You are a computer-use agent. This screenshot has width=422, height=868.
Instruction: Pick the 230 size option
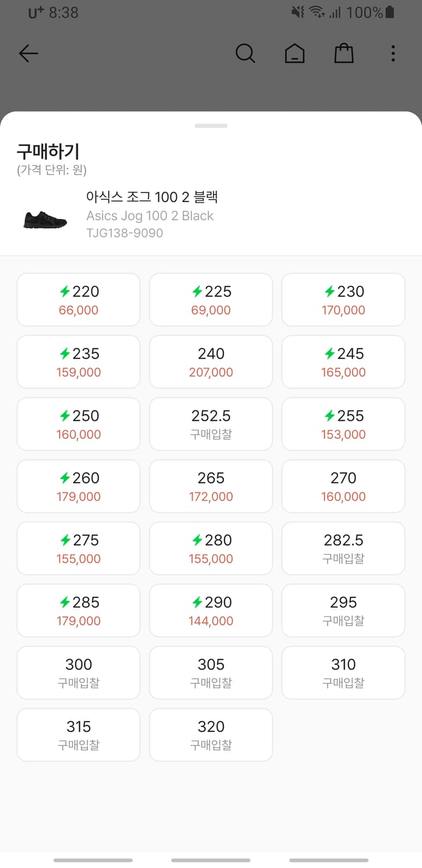point(343,300)
